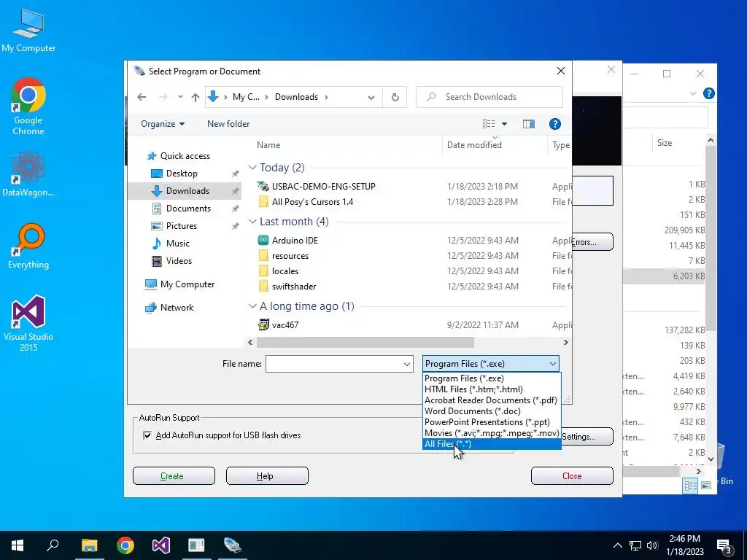This screenshot has width=747, height=560.
Task: Open the Windows Start menu
Action: coord(18,545)
